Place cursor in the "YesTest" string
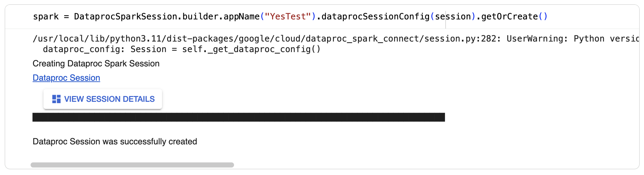644x175 pixels. (x=288, y=17)
